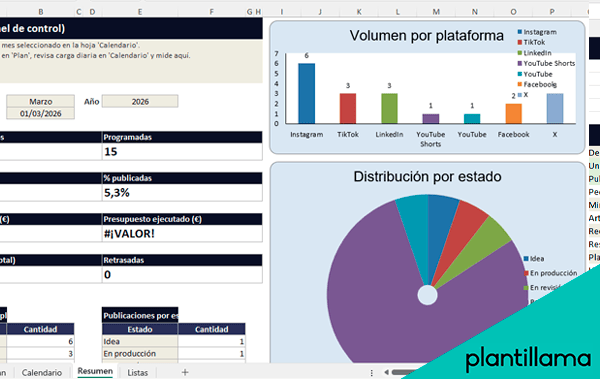The height and width of the screenshot is (379, 600).
Task: Click the Cantidad header beside Estado
Action: 212,329
